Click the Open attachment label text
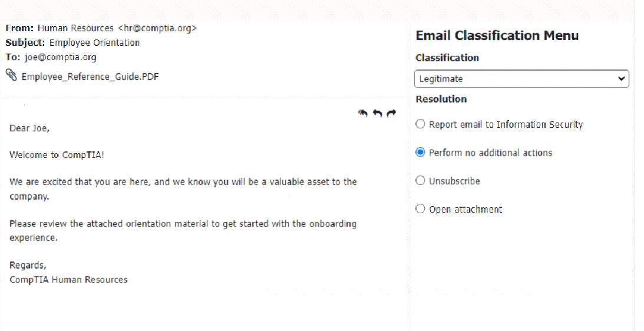 point(465,210)
